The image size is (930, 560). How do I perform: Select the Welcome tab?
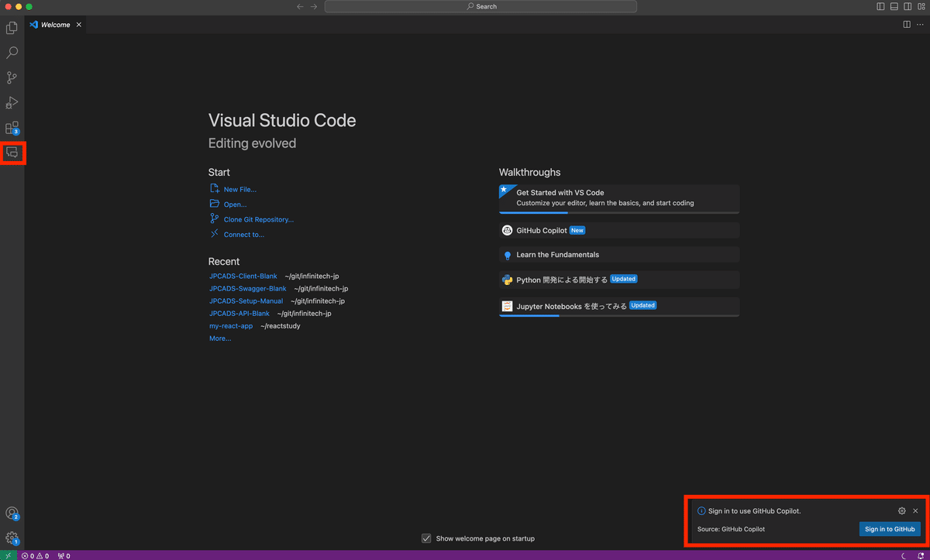[57, 25]
